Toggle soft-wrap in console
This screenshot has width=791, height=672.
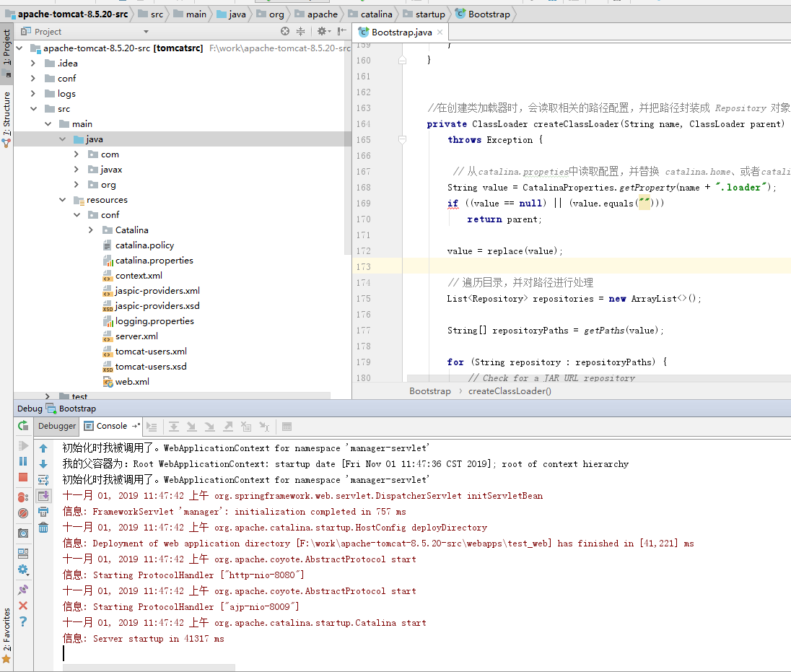click(43, 480)
